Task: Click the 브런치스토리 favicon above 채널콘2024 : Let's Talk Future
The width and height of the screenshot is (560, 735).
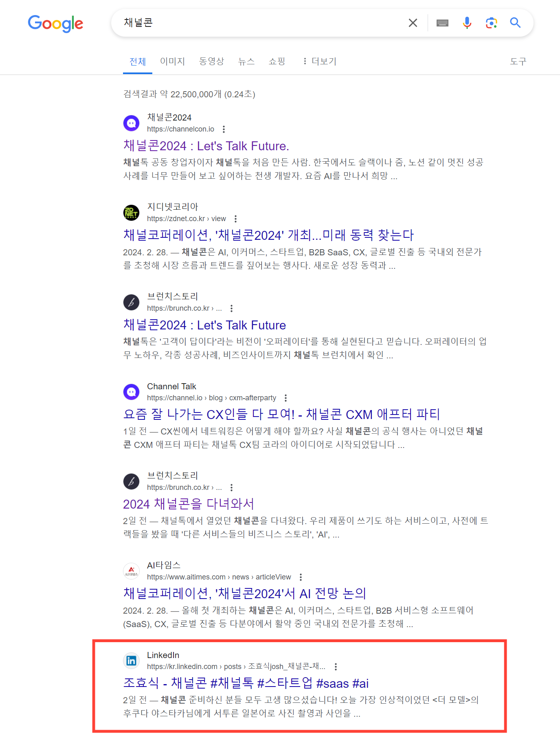Action: [x=131, y=302]
